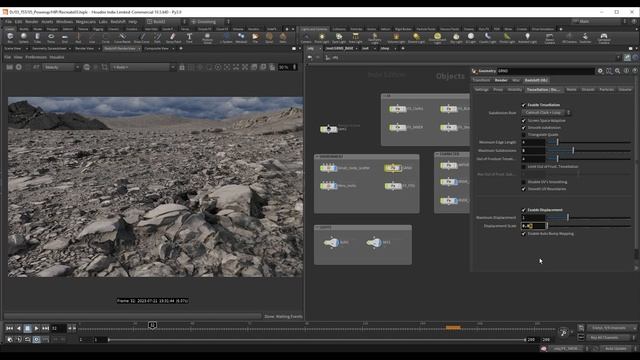Click the parameter pane info icon
The height and width of the screenshot is (360, 640).
pos(626,71)
